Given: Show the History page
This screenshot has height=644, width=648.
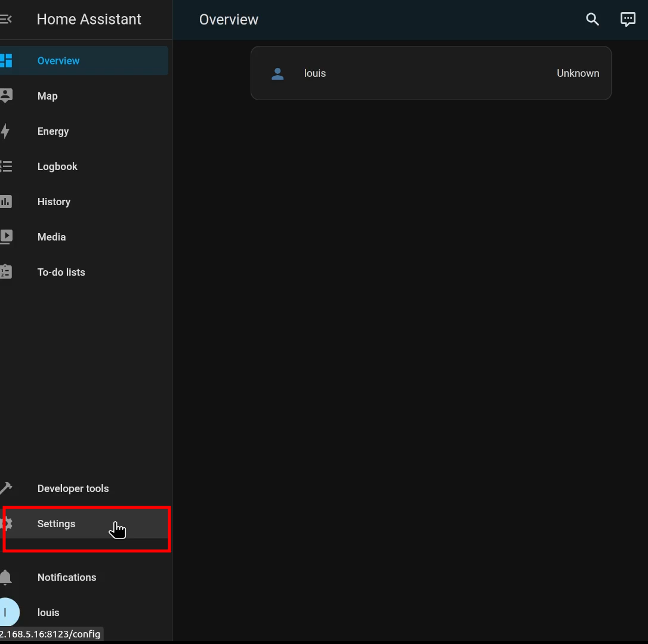Looking at the screenshot, I should (84, 202).
